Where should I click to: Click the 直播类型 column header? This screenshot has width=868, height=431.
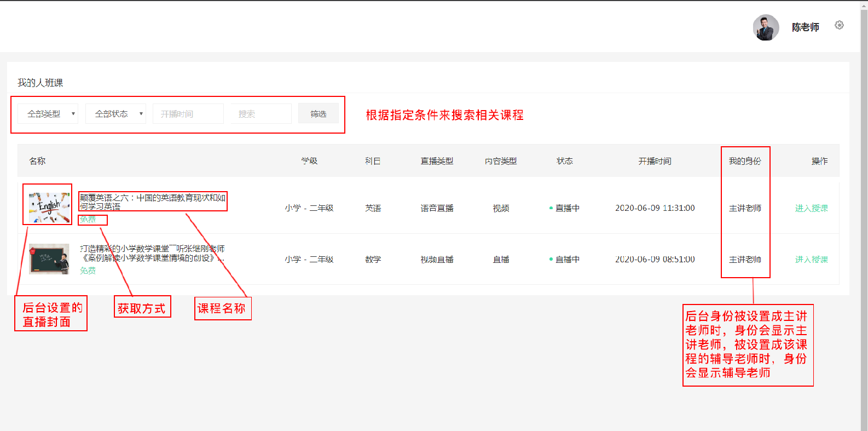[x=437, y=161]
